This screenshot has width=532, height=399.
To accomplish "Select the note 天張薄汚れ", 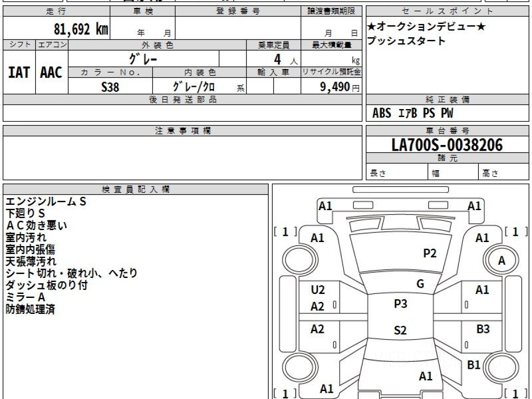I will click(31, 262).
